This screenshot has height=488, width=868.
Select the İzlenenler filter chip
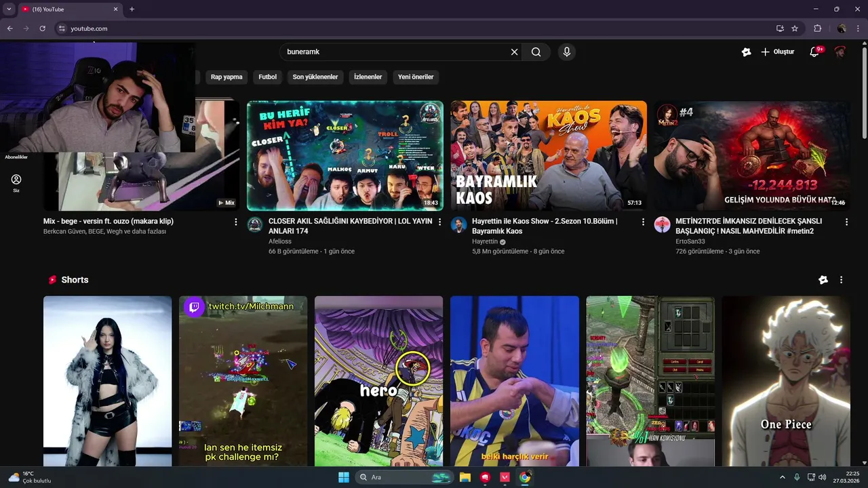[x=368, y=77]
